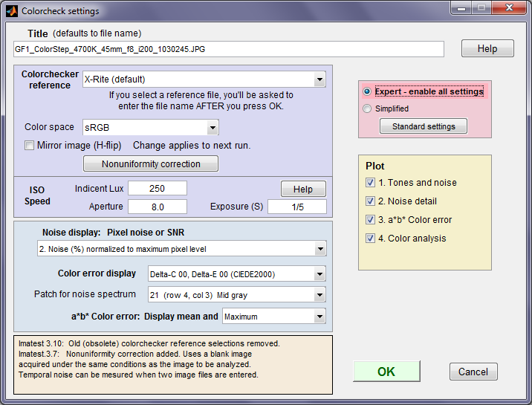
Task: Open Patch for noise spectrum dropdown
Action: (x=237, y=295)
